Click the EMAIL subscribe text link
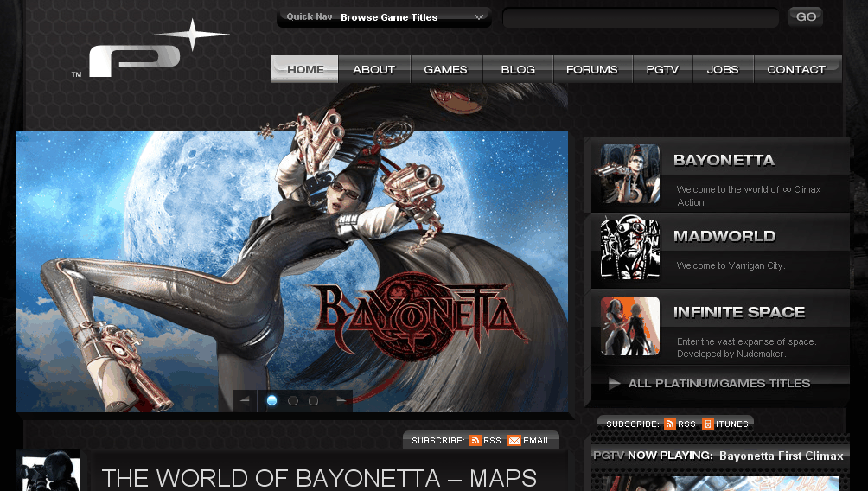Viewport: 868px width, 491px height. (537, 441)
